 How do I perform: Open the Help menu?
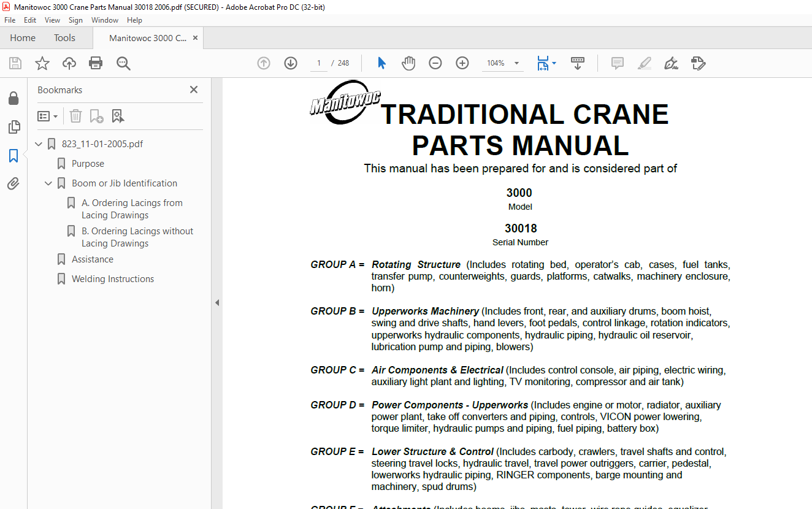click(x=134, y=20)
